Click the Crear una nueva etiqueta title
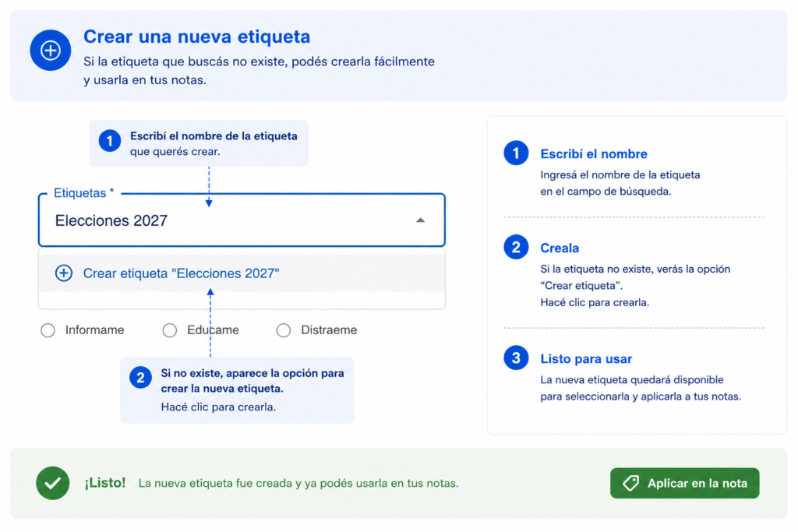 (x=196, y=37)
